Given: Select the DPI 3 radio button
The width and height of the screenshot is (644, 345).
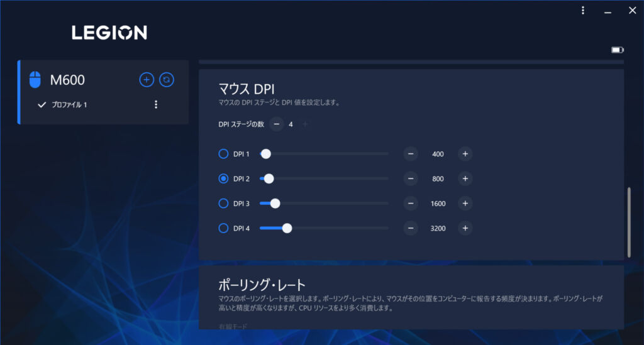Looking at the screenshot, I should 223,204.
